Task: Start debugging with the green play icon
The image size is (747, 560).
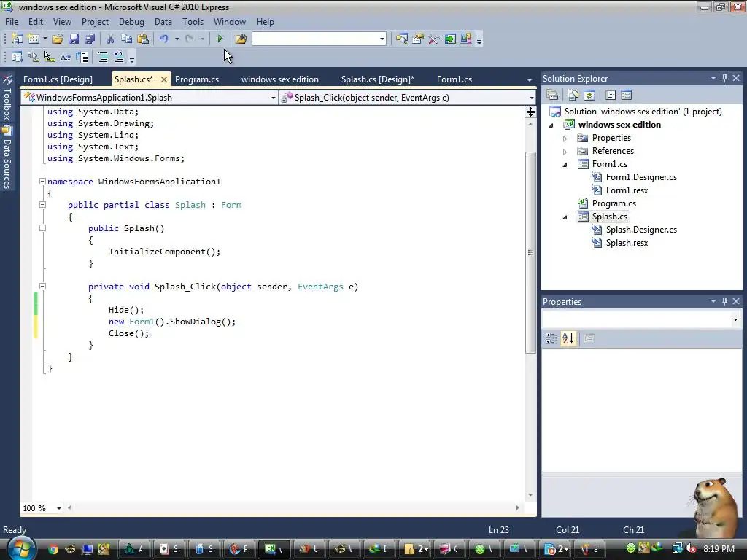Action: (x=220, y=39)
